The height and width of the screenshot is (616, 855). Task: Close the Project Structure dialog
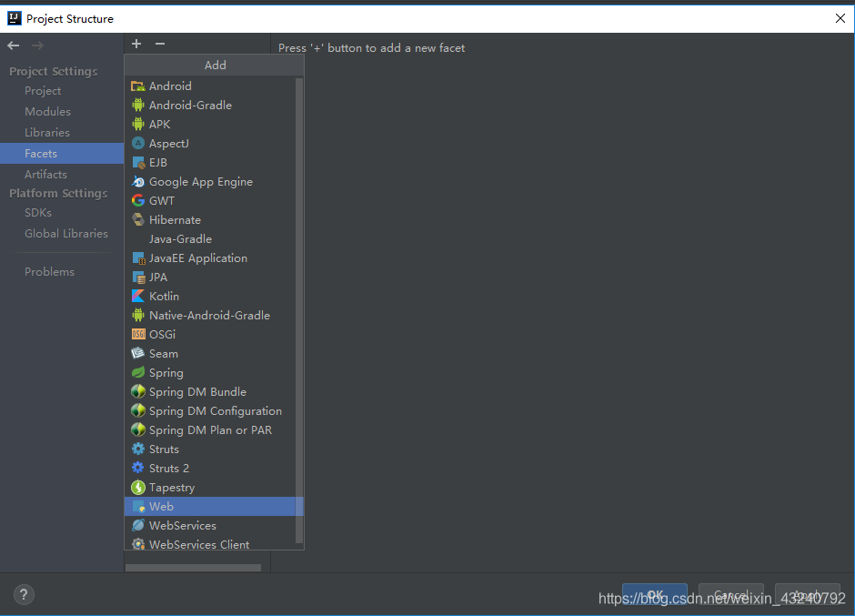coord(840,18)
